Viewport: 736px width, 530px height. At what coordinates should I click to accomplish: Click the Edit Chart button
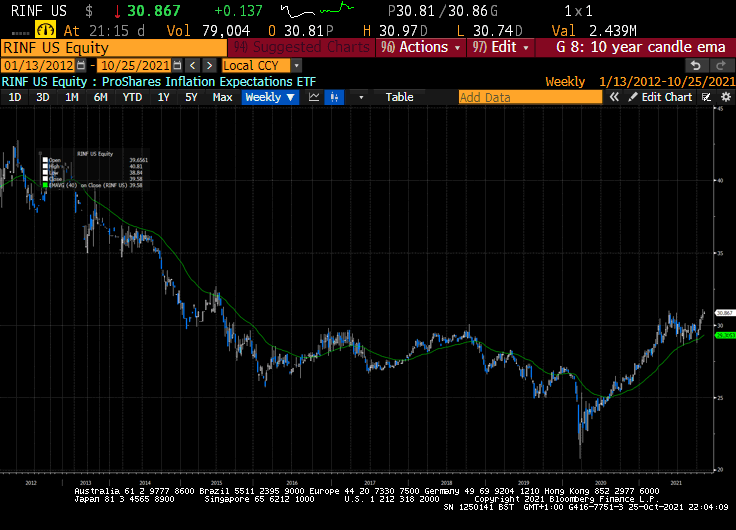tap(661, 97)
